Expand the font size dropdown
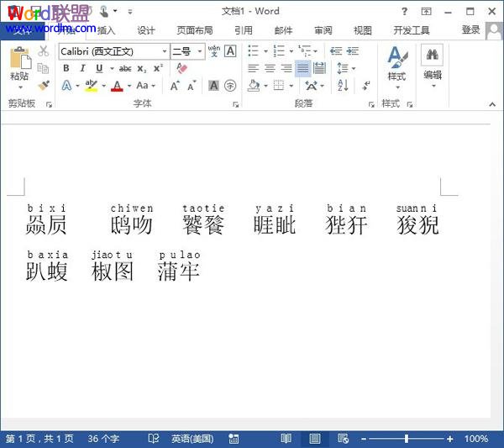Image resolution: width=504 pixels, height=448 pixels. [x=199, y=51]
